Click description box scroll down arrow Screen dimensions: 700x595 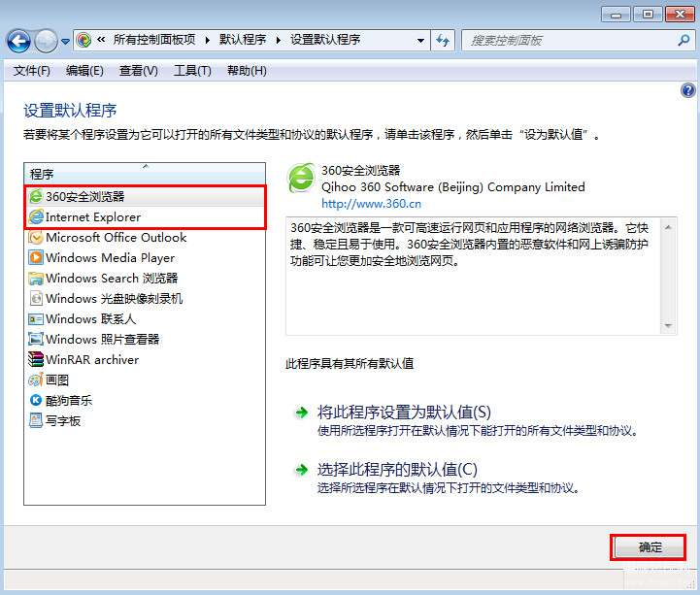(668, 326)
